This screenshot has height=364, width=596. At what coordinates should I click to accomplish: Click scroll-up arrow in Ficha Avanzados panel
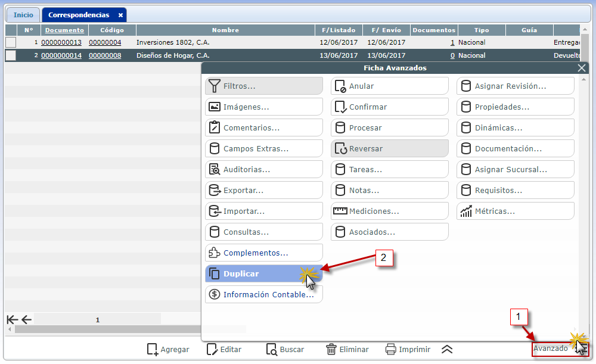coord(584,79)
